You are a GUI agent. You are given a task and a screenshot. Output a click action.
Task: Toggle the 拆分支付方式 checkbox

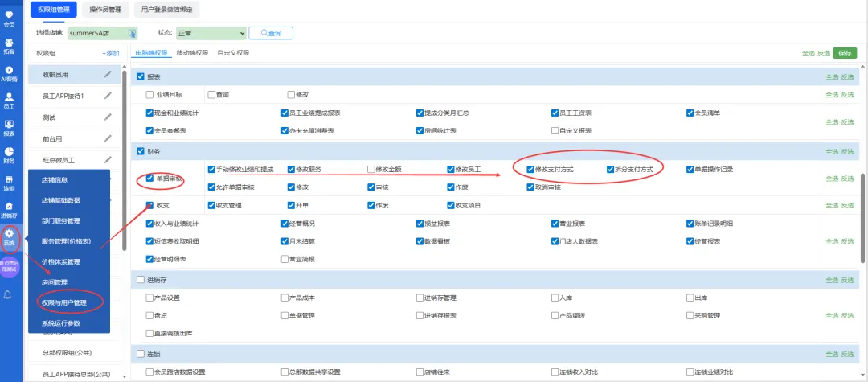(610, 169)
